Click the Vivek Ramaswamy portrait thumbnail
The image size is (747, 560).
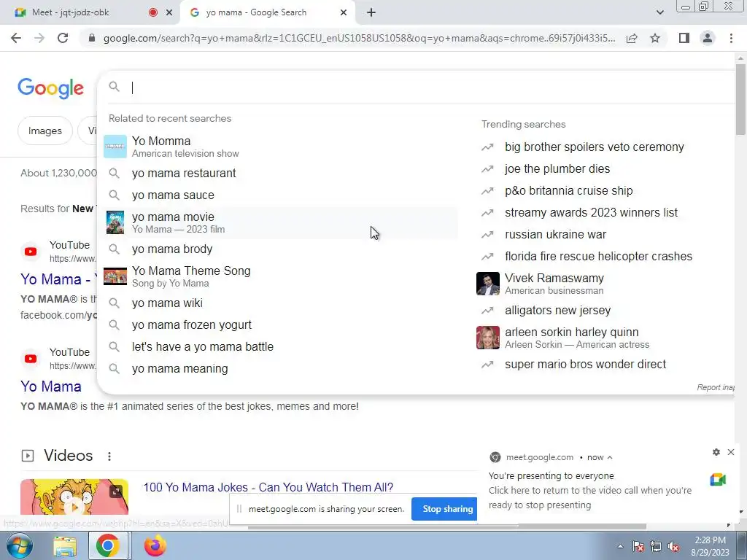pos(488,284)
